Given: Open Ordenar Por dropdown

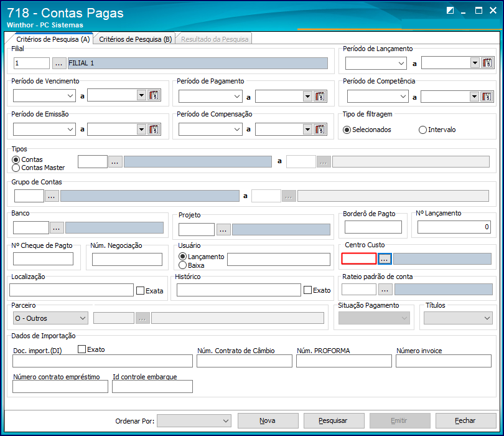Looking at the screenshot, I should (194, 420).
